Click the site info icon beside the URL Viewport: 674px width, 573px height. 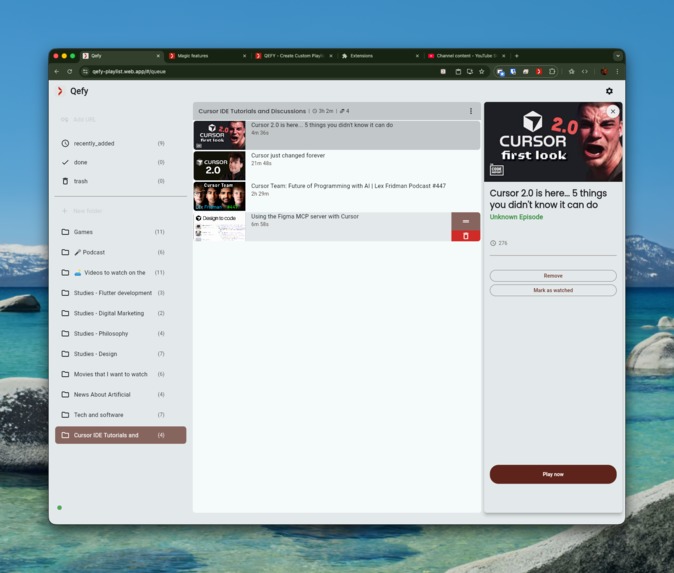[x=85, y=71]
